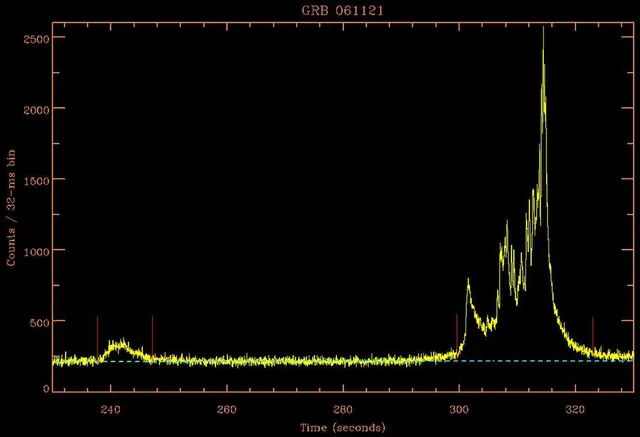This screenshot has width=640, height=437.
Task: Click the y-axis label Counts / 32-ms bin
Action: click(11, 208)
